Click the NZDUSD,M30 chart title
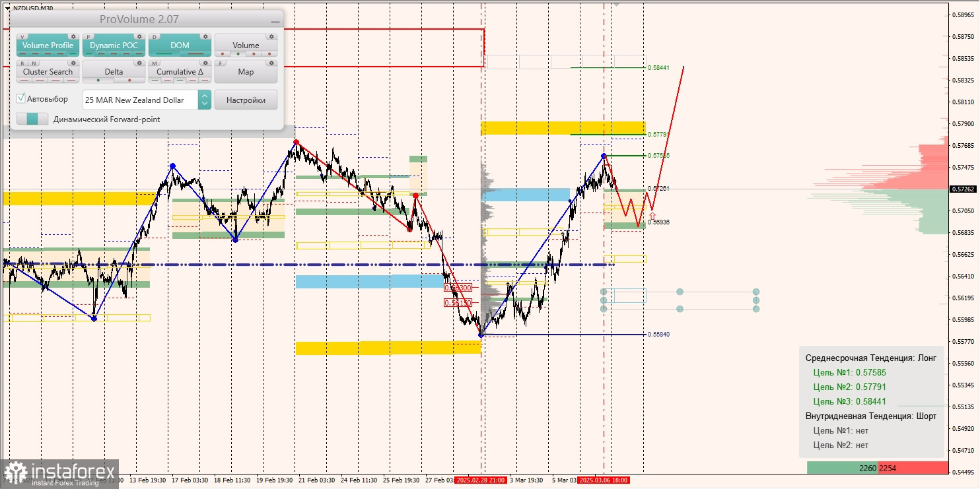Screen dimensions: 980x489 pyautogui.click(x=33, y=8)
